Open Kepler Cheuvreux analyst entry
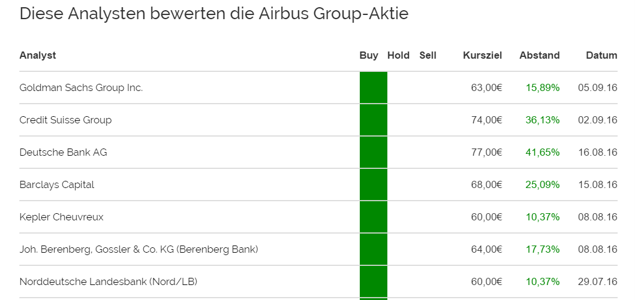Screen dimensions: 644x300 tap(61, 217)
